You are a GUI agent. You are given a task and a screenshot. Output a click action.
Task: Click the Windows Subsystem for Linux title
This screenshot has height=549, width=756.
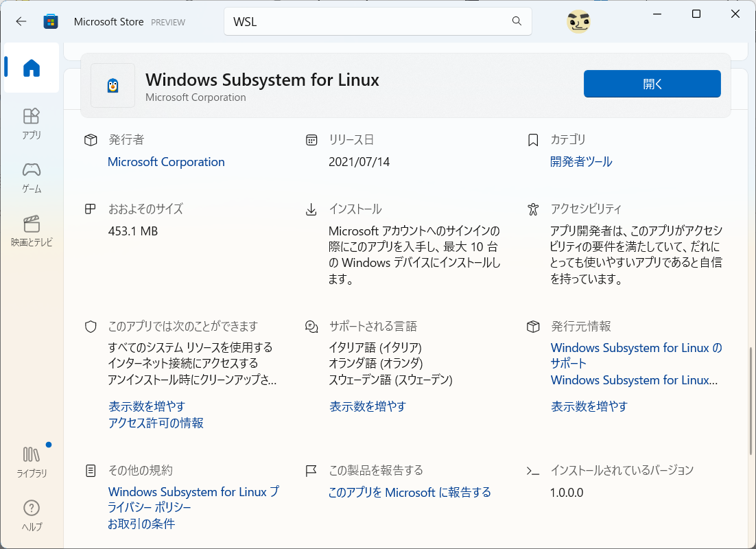(x=262, y=80)
